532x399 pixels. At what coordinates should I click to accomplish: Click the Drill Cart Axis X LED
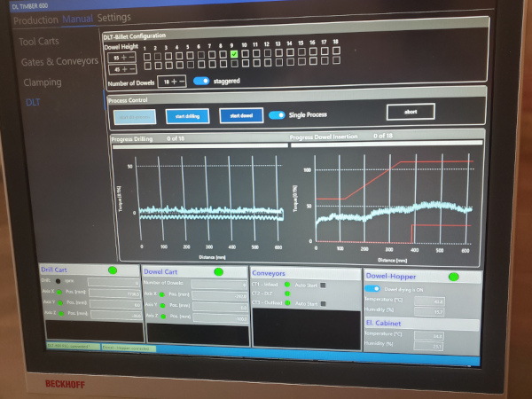coord(59,292)
